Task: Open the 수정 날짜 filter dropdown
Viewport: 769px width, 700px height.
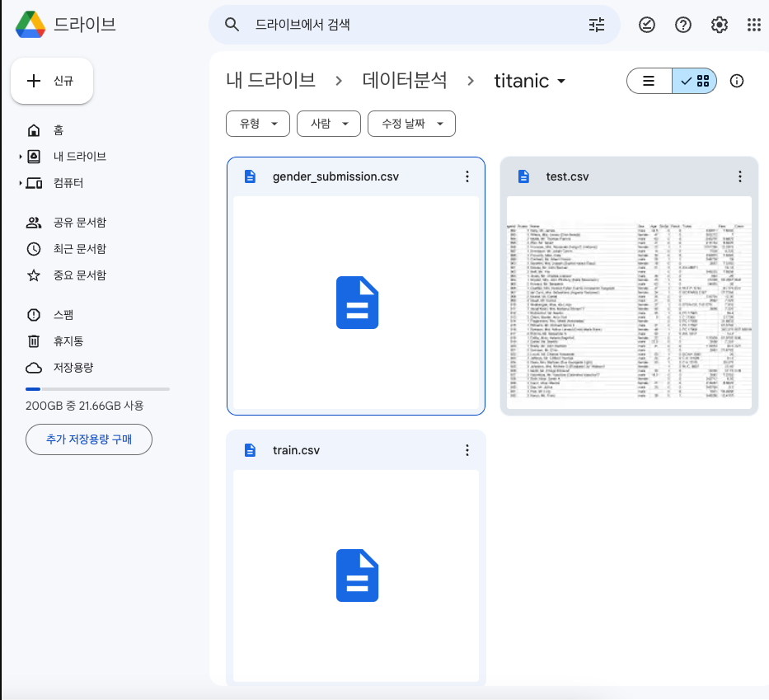Action: pyautogui.click(x=411, y=124)
